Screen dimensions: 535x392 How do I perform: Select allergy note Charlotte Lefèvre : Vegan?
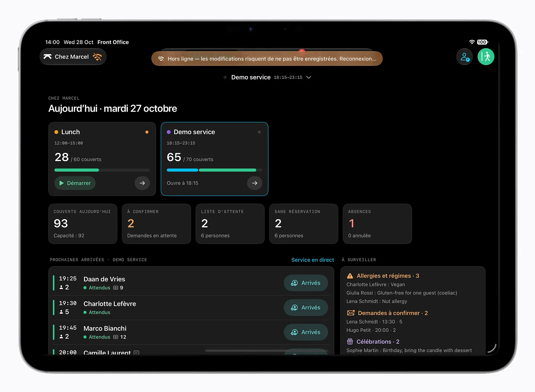pyautogui.click(x=376, y=284)
